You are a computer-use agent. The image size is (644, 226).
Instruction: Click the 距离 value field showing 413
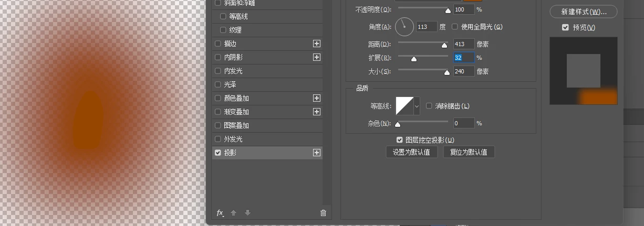(464, 44)
